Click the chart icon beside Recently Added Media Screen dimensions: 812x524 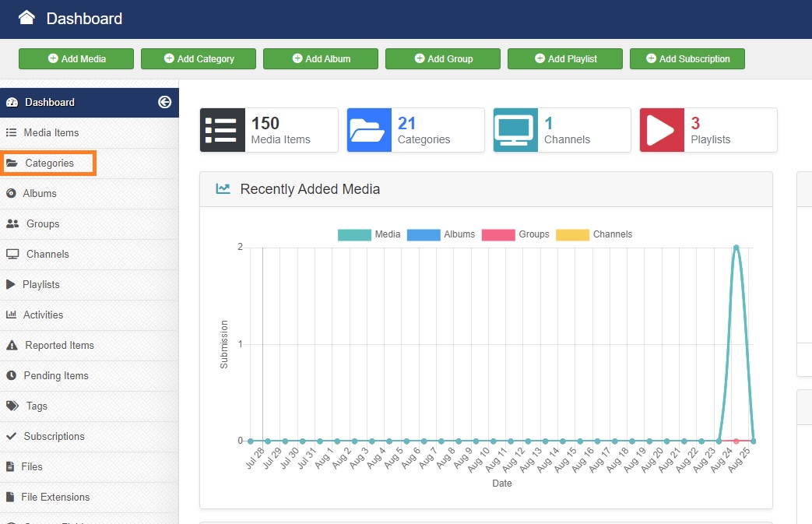223,188
